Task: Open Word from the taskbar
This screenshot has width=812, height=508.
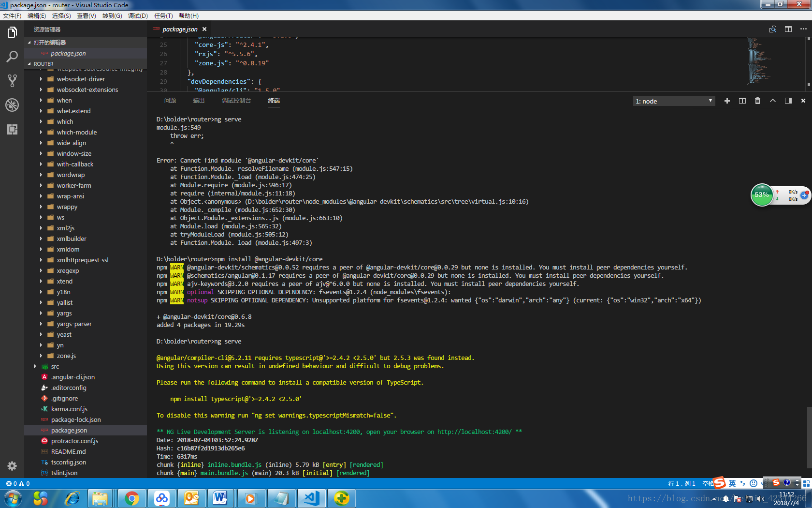Action: (x=220, y=498)
